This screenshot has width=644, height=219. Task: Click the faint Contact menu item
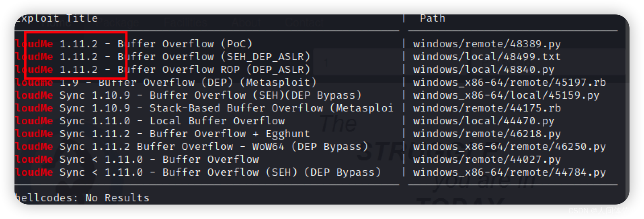click(x=304, y=22)
